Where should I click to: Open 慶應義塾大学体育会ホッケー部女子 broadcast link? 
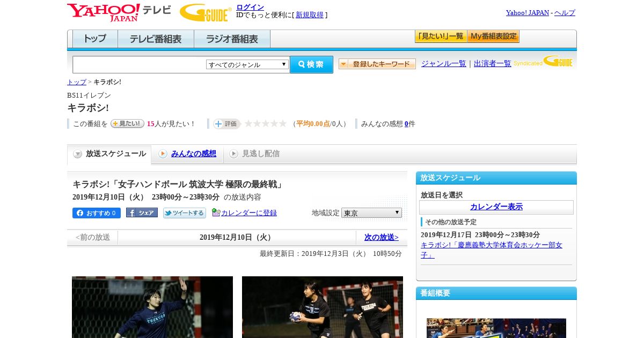click(492, 250)
